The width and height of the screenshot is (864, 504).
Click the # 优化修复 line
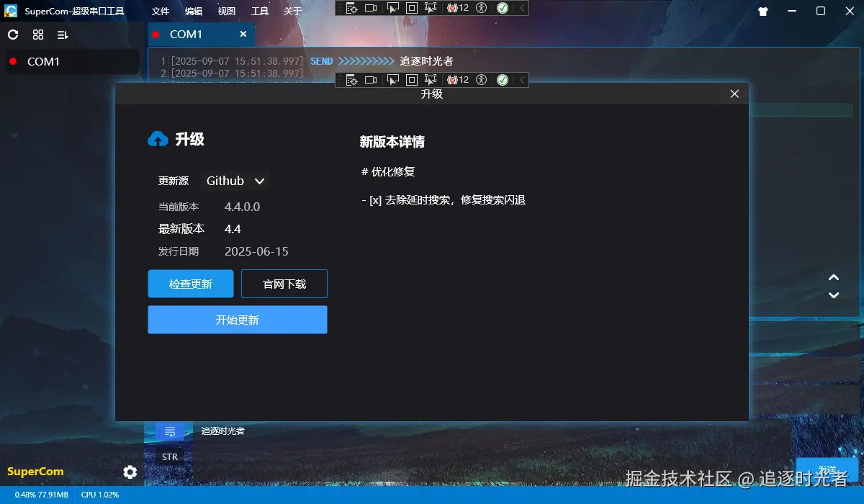(388, 172)
